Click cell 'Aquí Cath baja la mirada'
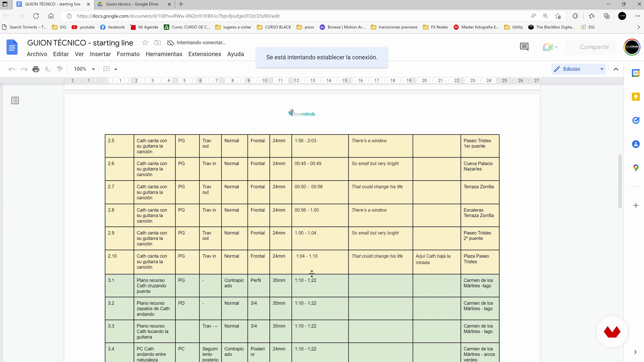Viewport: 644px width, 362px height. click(437, 262)
